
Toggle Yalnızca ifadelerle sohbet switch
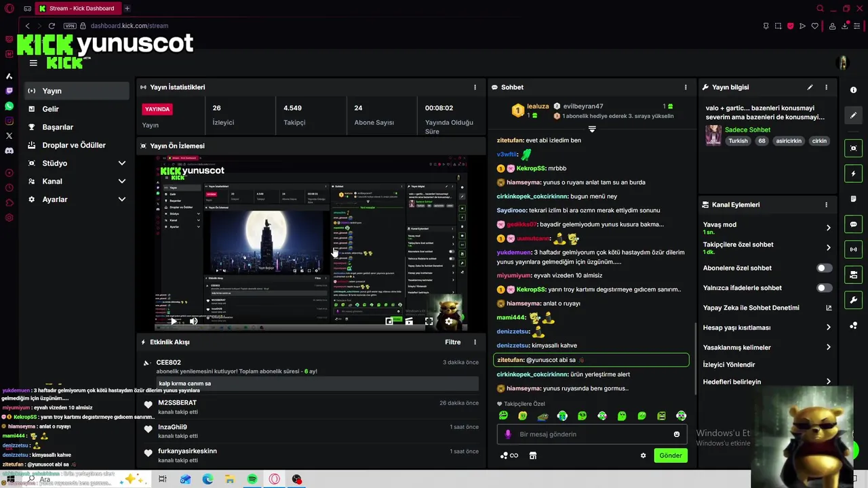(x=824, y=288)
